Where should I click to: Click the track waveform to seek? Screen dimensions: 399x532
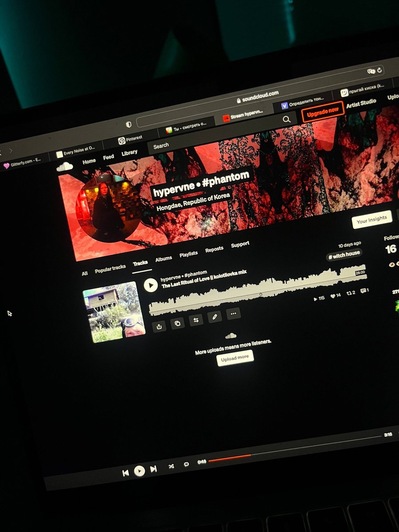pyautogui.click(x=258, y=290)
